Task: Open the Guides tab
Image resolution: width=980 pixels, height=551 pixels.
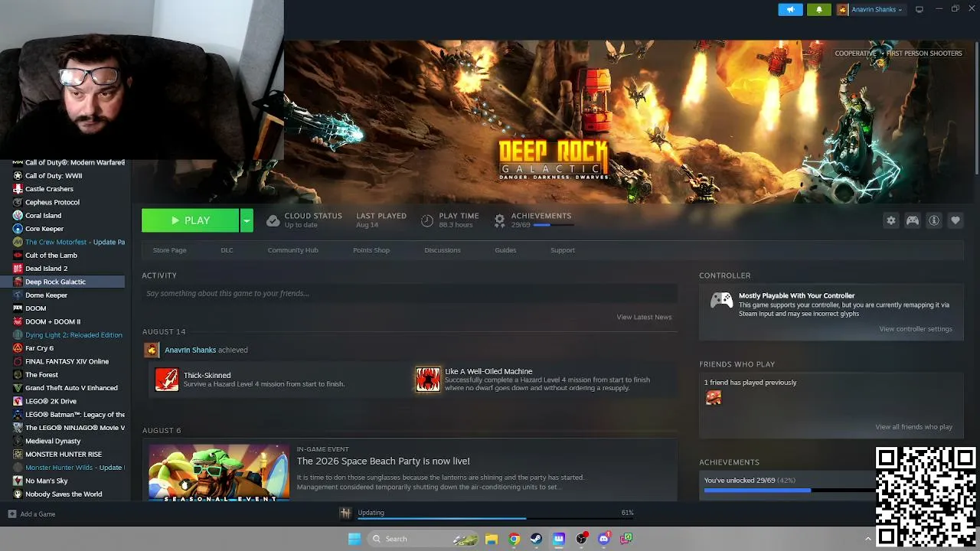Action: 505,250
